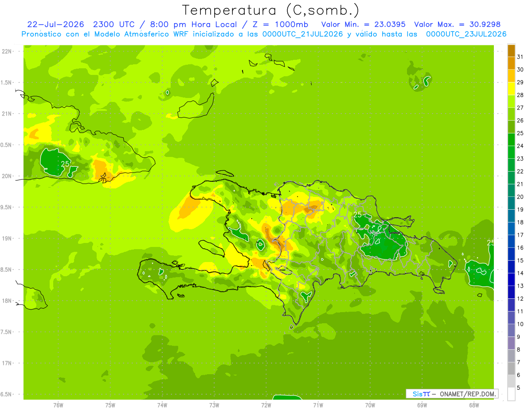This screenshot has width=532, height=411.
Task: Select the valid-until time "0000UTC_23JUL2026"
Action: tap(466, 34)
